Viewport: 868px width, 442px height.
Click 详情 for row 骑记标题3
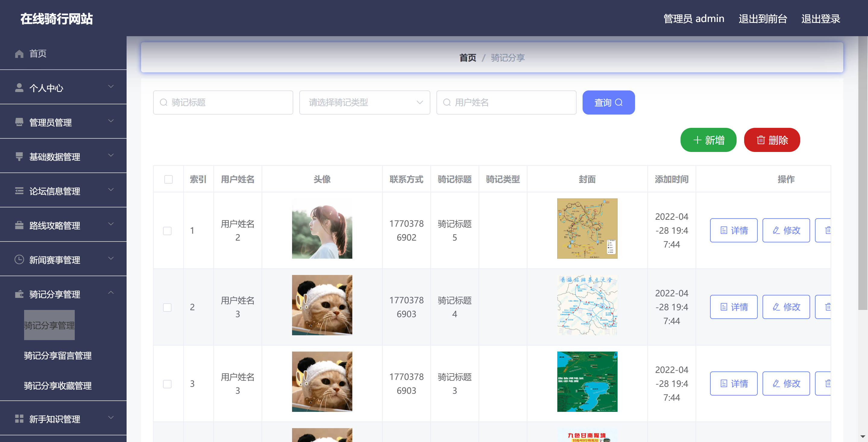click(x=734, y=383)
